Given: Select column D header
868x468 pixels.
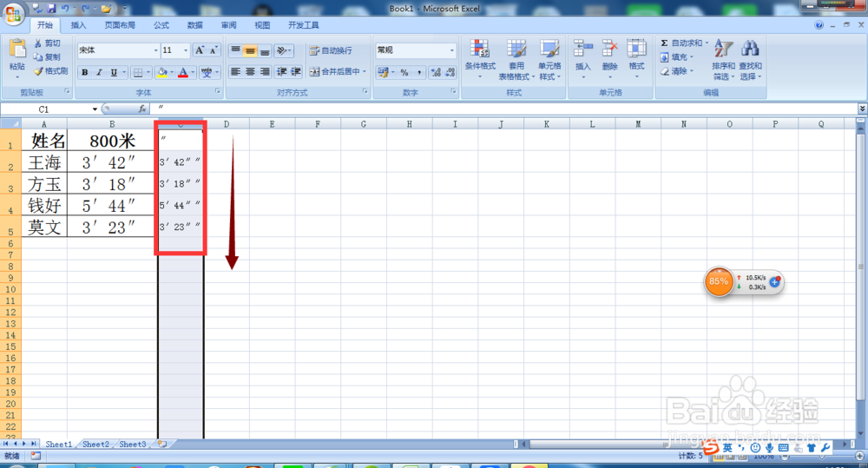Looking at the screenshot, I should coord(227,124).
